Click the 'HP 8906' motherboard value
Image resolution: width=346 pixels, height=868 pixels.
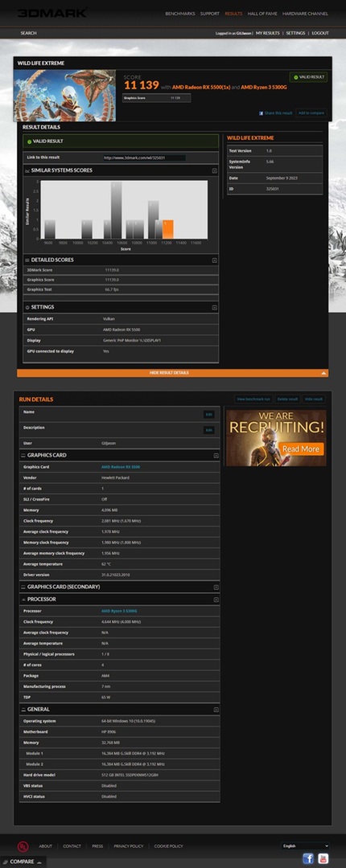[x=108, y=732]
